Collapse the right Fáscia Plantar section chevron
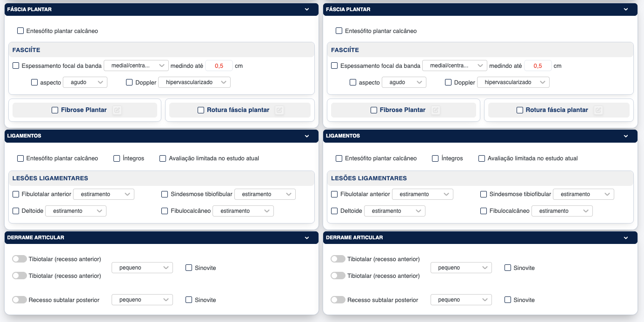This screenshot has height=322, width=644. coord(625,9)
